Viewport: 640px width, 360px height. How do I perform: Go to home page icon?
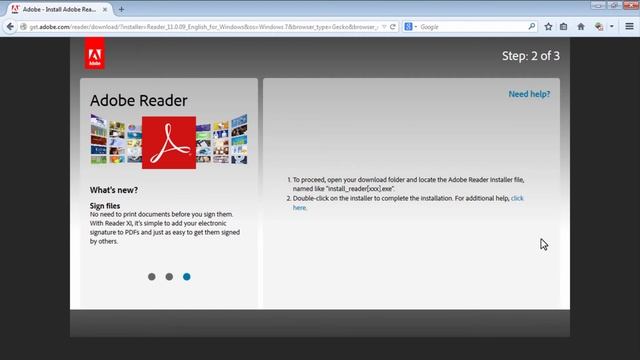click(x=581, y=27)
